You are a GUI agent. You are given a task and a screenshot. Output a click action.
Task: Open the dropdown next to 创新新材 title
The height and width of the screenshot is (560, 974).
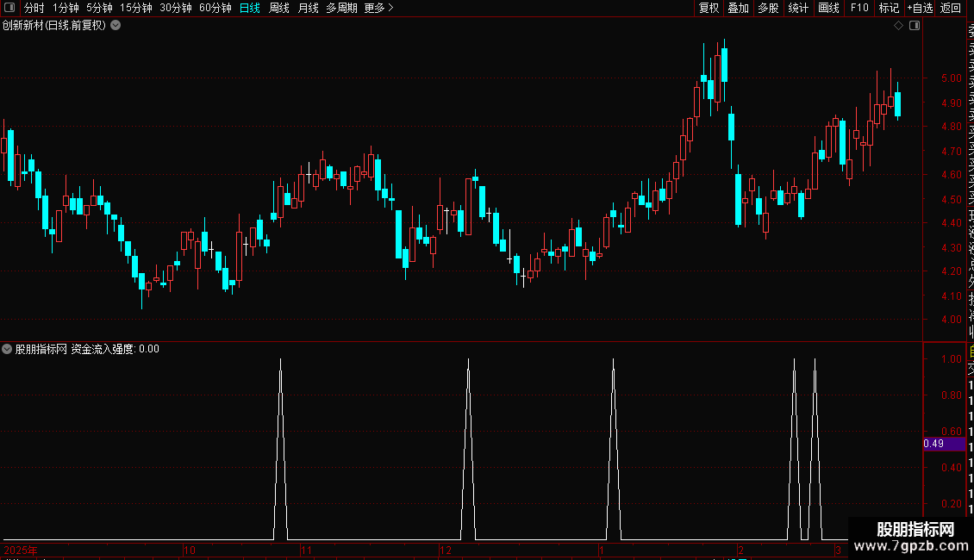coord(116,26)
